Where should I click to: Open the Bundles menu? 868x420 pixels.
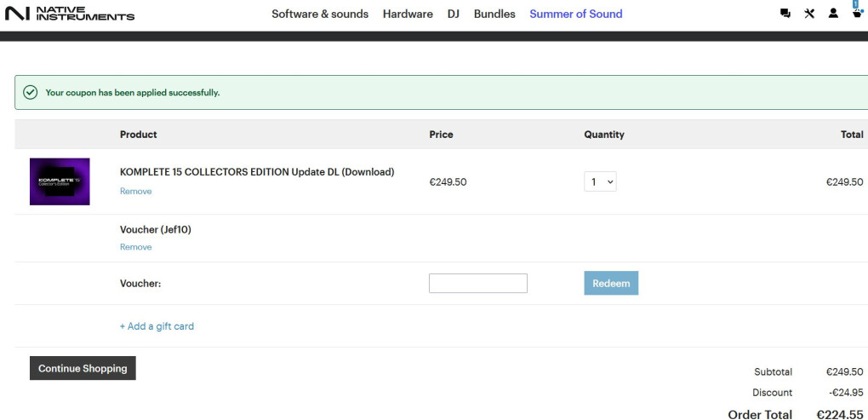point(494,14)
